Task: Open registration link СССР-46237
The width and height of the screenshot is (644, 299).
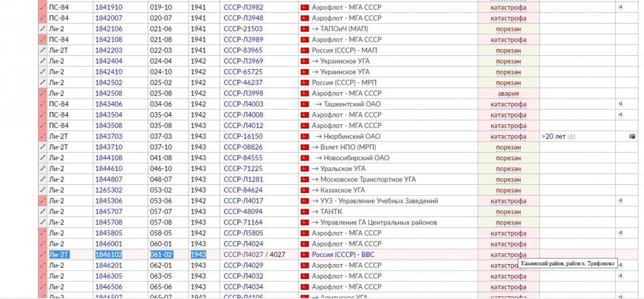Action: (x=243, y=83)
